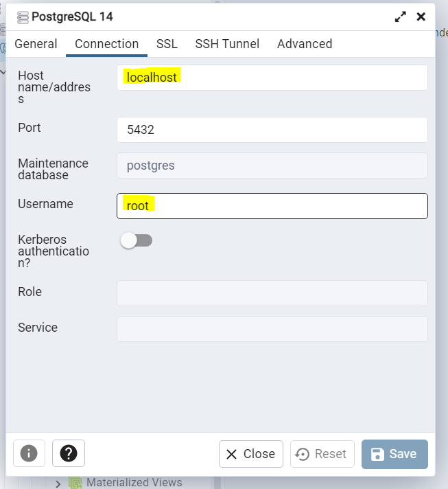448x489 pixels.
Task: Click the PostgreSQL 14 server icon in title
Action: tap(23, 17)
